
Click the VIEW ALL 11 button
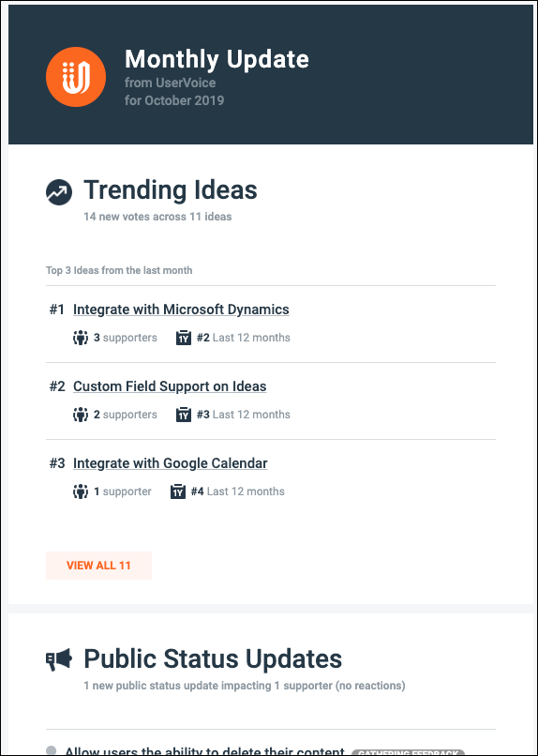click(98, 566)
